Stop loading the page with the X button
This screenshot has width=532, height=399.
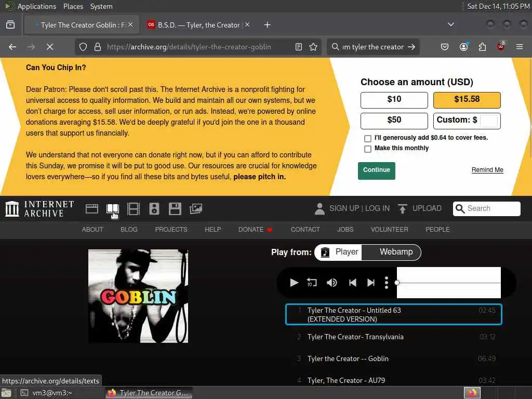click(x=50, y=47)
